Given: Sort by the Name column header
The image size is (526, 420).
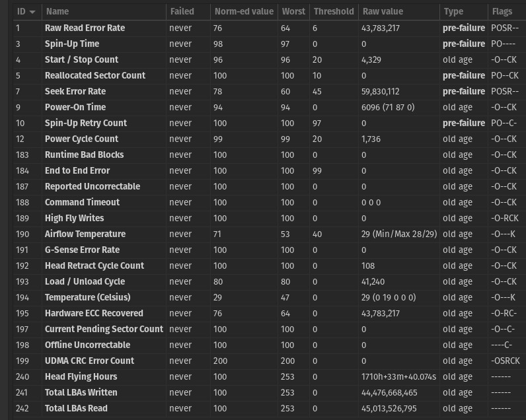Looking at the screenshot, I should pos(57,12).
